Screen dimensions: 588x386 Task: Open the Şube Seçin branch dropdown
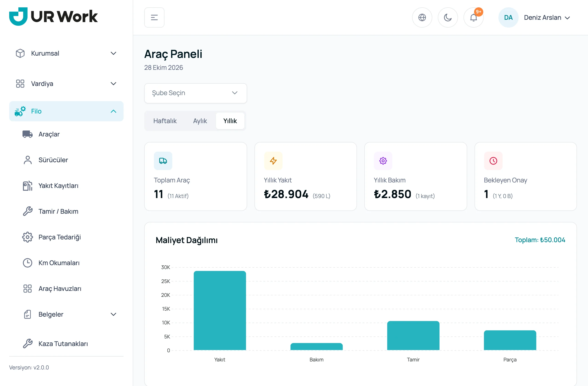pos(195,93)
